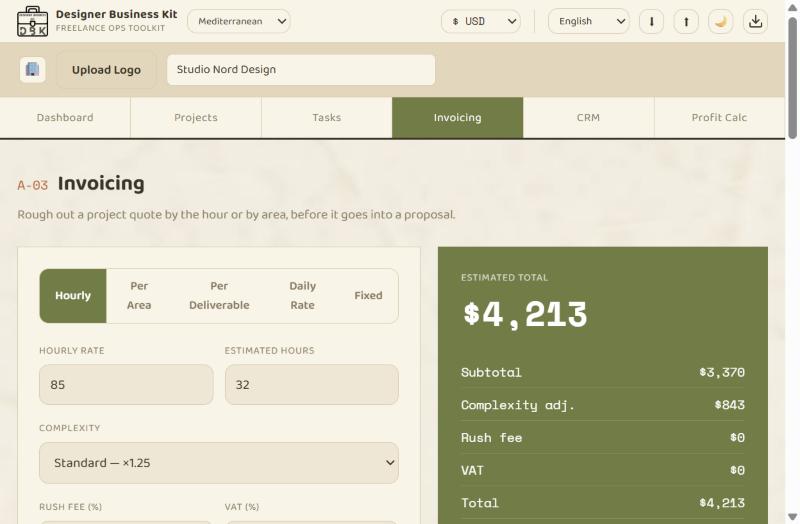This screenshot has height=524, width=800.
Task: Edit the Studio Nord Design name field
Action: coord(301,70)
